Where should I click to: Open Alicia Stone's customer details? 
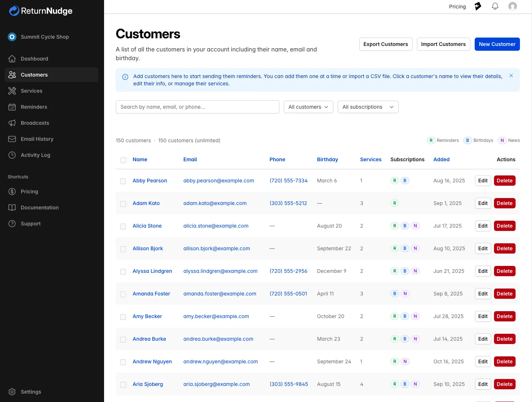147,226
